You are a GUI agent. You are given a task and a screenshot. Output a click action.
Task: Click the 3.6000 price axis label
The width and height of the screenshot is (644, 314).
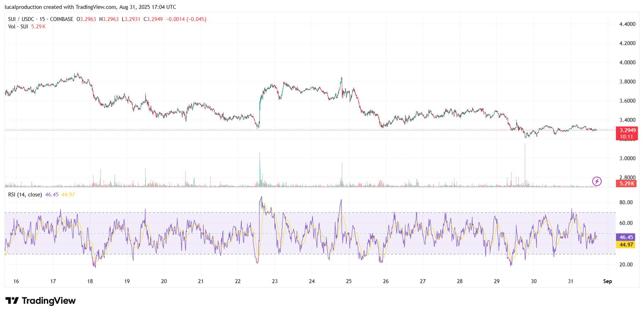[x=627, y=101]
